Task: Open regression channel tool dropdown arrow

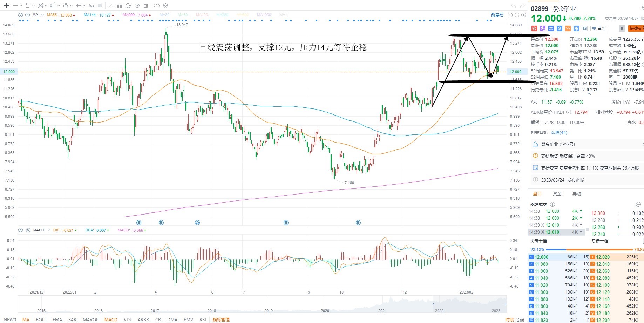Action: click(x=59, y=6)
